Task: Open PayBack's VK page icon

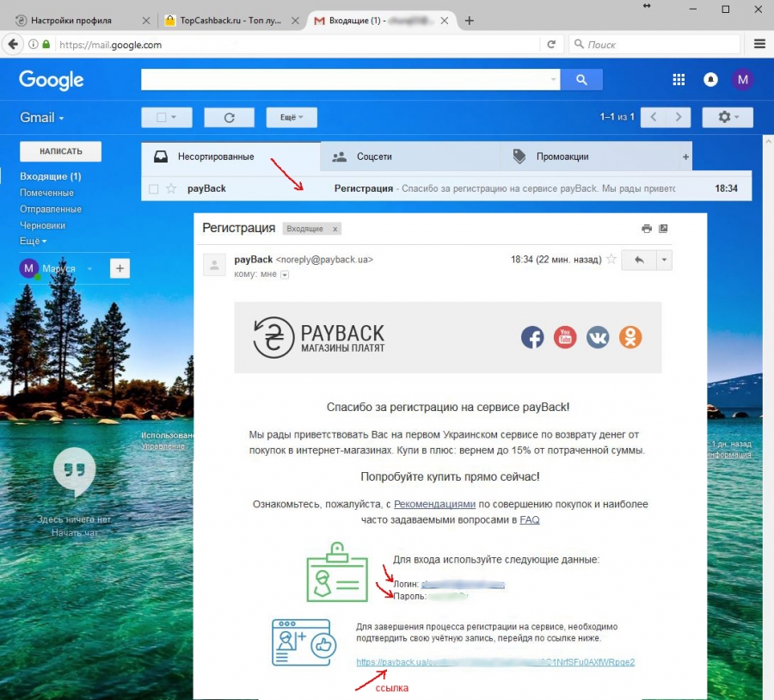Action: (x=598, y=338)
